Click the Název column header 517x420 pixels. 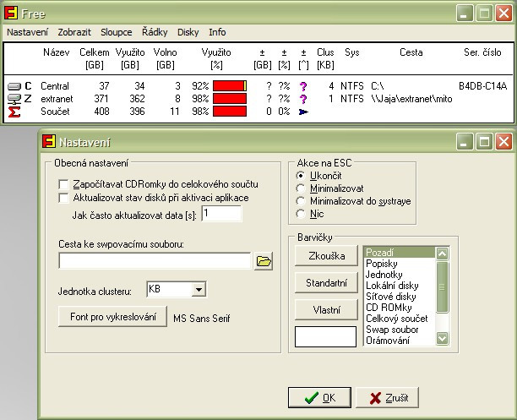(x=57, y=52)
